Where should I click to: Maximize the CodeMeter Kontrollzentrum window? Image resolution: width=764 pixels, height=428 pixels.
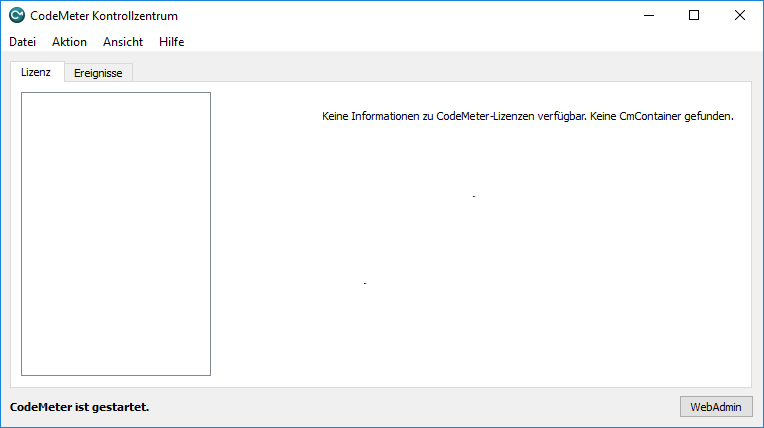pyautogui.click(x=694, y=16)
